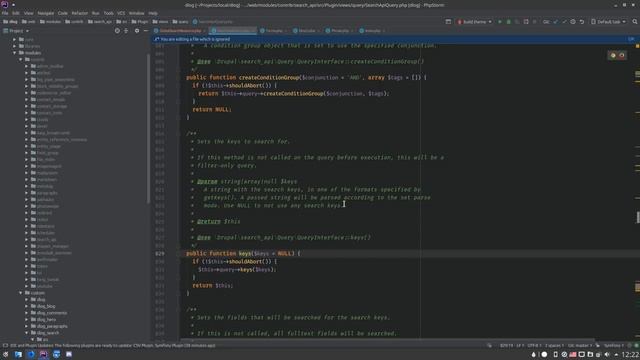Click the Plugin breadcrumb in navigation bar
The height and width of the screenshot is (360, 640).
point(140,22)
